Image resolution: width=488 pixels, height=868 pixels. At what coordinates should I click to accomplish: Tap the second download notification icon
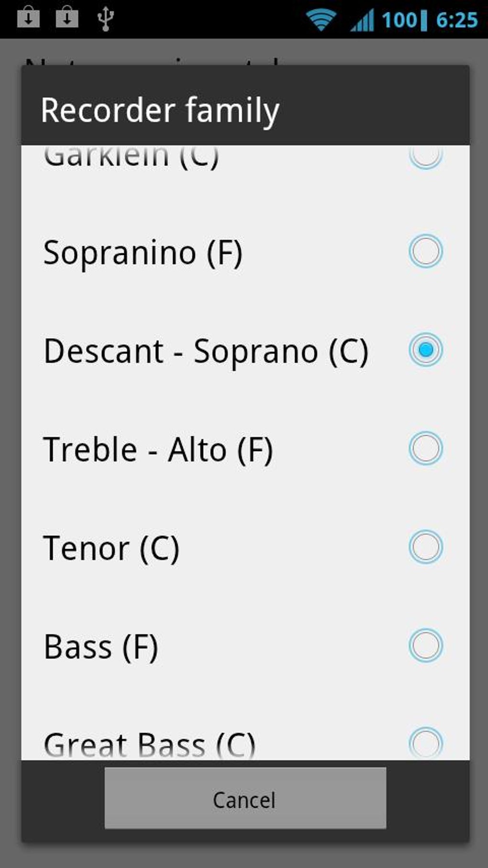coord(67,18)
